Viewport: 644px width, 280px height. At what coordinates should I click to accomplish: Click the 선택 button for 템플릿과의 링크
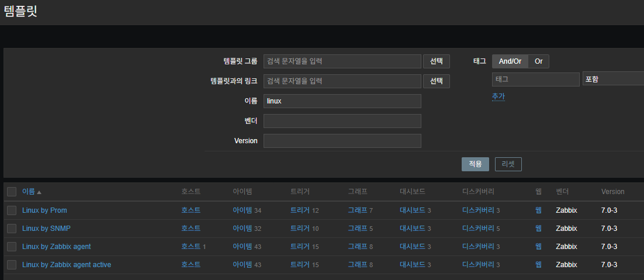tap(436, 81)
